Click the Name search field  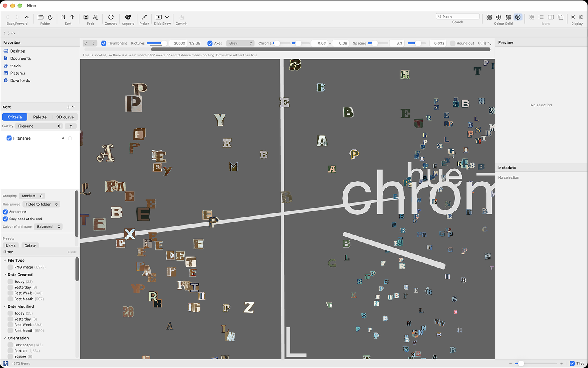[x=458, y=16]
